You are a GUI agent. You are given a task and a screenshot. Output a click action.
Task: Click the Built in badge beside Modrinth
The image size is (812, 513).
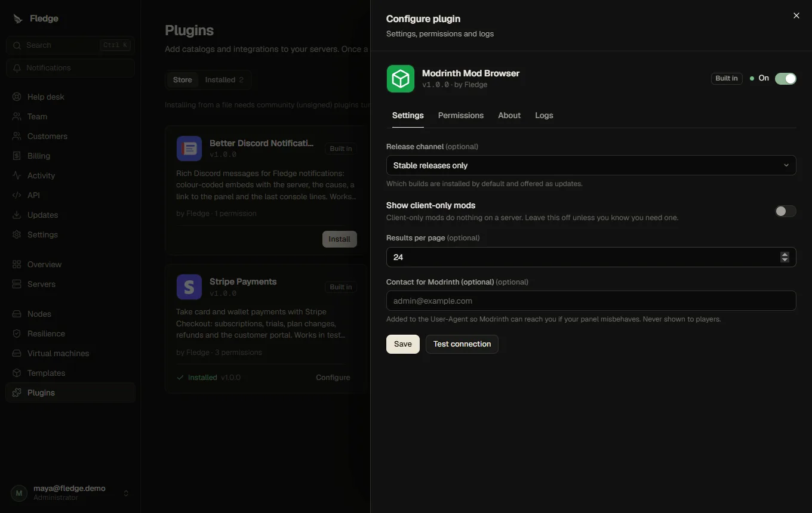727,78
